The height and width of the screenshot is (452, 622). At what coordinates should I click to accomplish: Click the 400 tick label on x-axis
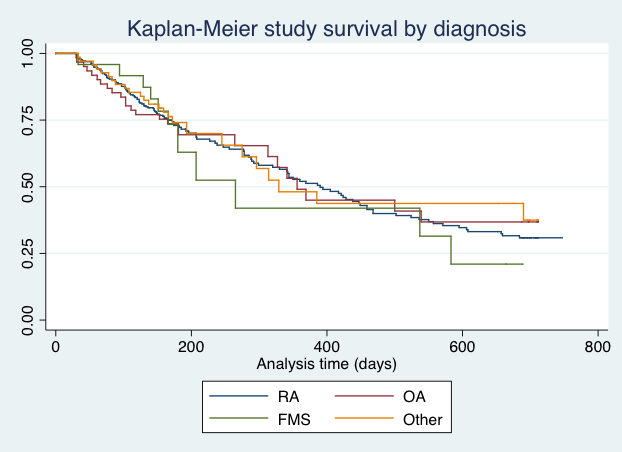(x=327, y=345)
